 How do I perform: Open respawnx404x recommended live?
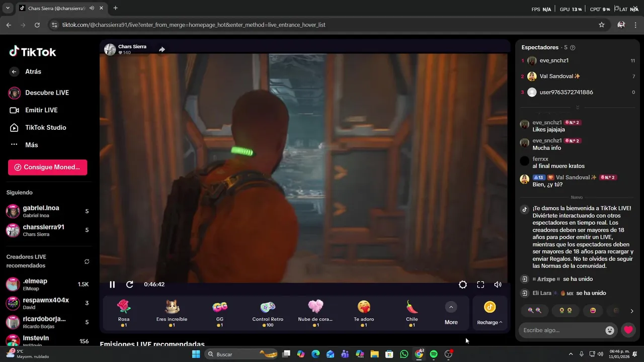click(48, 303)
